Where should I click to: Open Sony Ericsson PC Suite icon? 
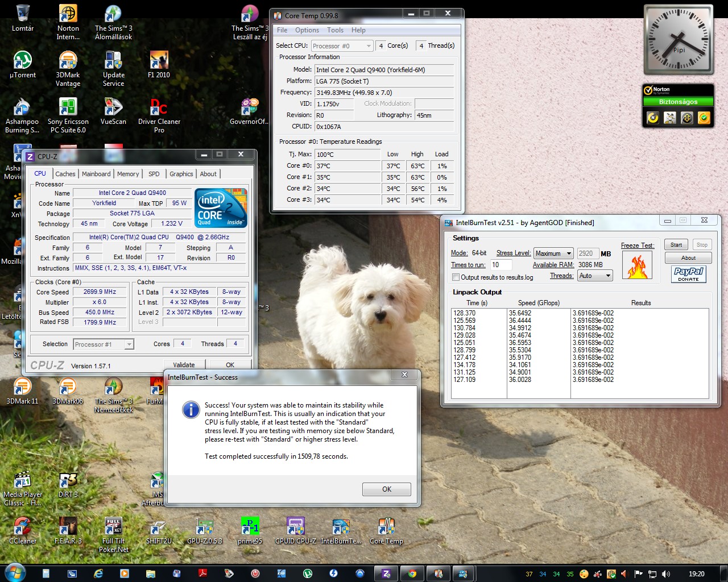68,115
